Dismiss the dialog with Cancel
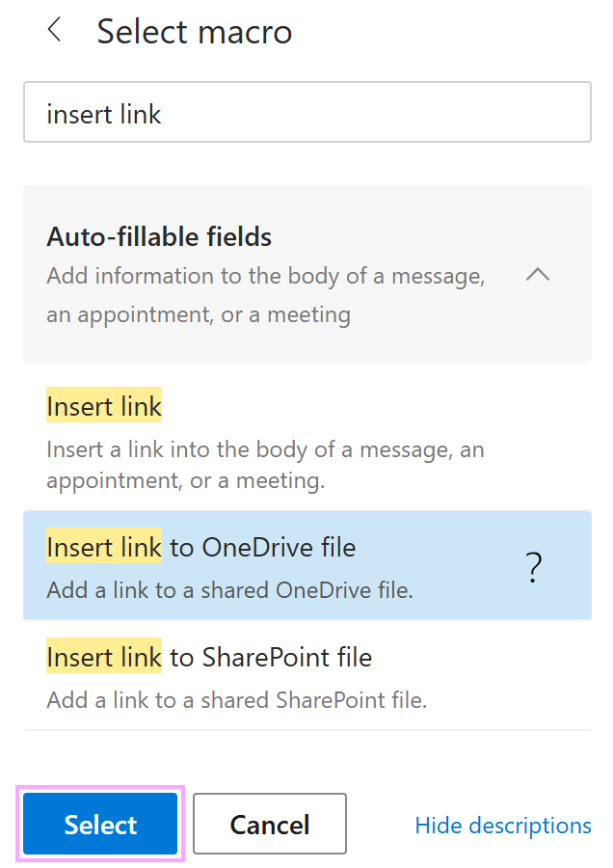This screenshot has width=613, height=868. (269, 824)
